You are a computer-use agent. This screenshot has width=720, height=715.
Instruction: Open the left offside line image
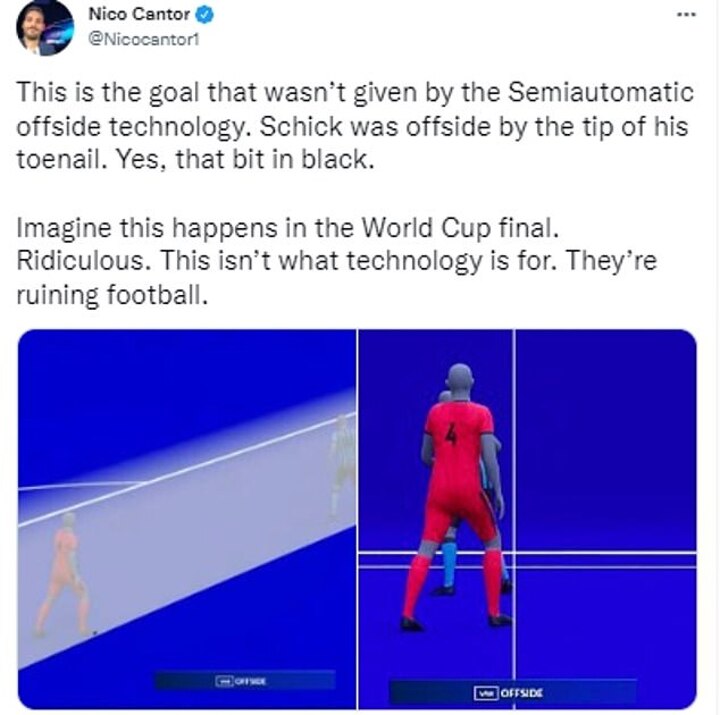[187, 519]
